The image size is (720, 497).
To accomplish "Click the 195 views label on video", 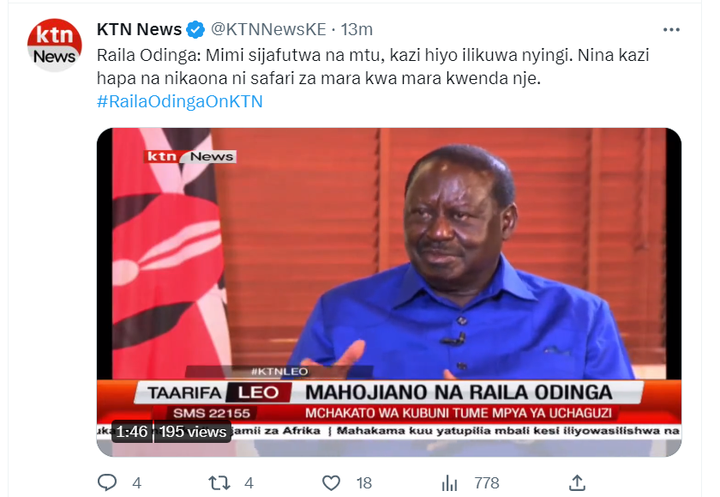I will [x=193, y=431].
